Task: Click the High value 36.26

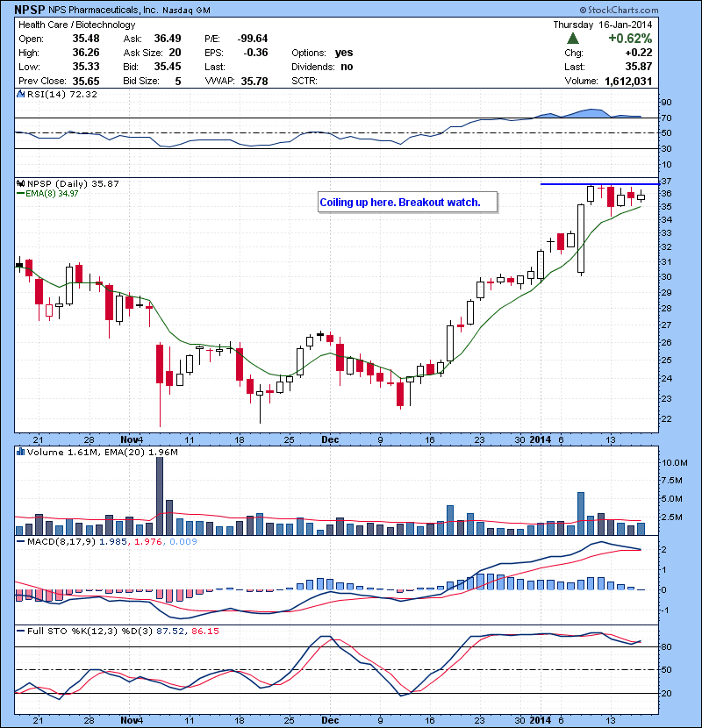Action: [x=86, y=53]
